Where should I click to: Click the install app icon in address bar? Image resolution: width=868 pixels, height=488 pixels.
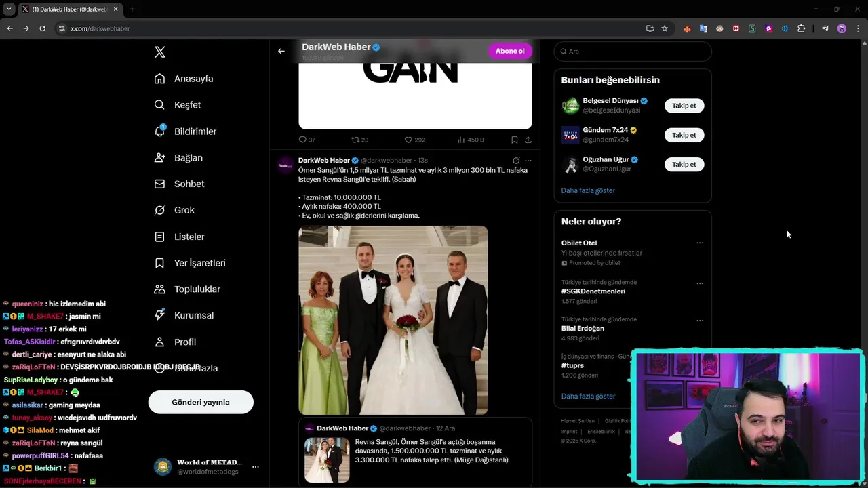tap(650, 28)
